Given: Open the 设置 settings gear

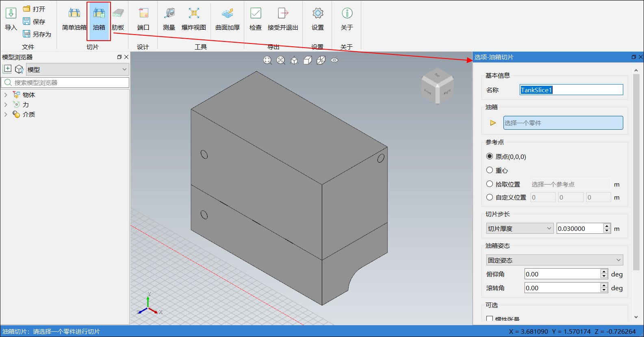Looking at the screenshot, I should tap(318, 18).
